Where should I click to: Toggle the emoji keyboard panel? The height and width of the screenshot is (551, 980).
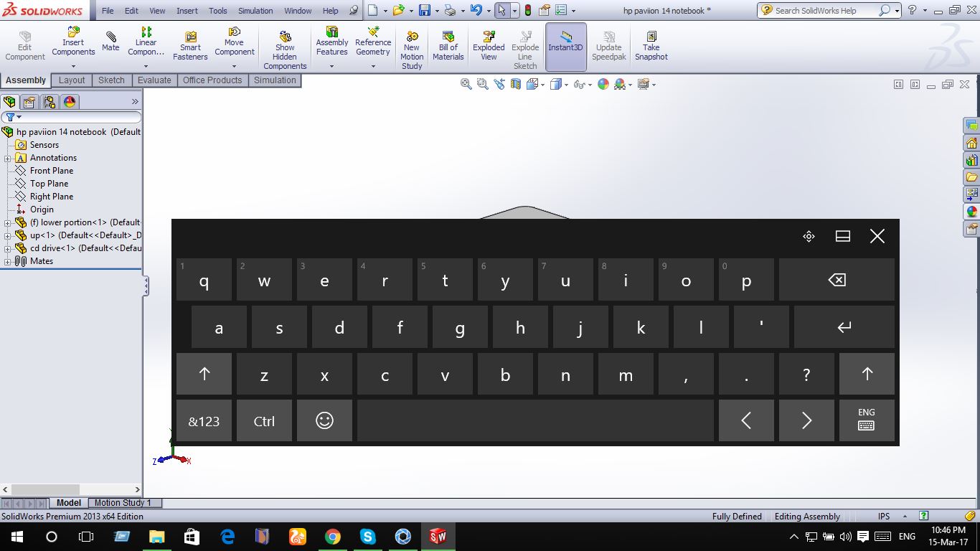(x=324, y=421)
